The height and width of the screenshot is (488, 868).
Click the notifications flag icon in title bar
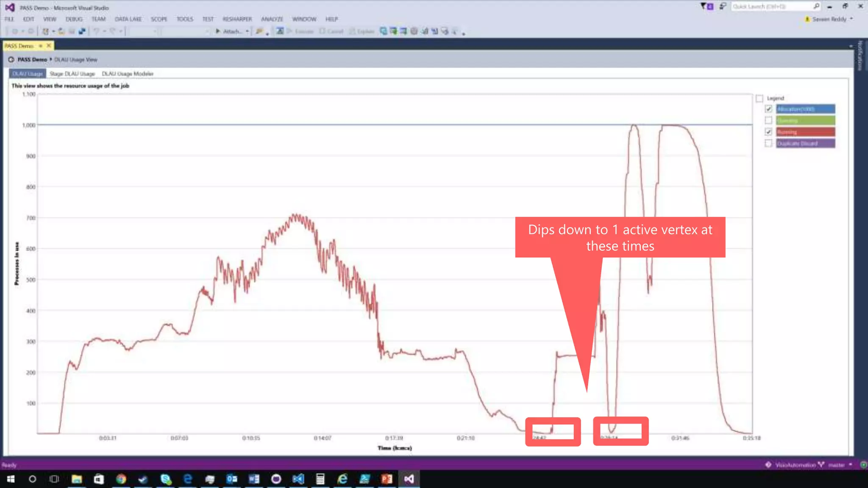click(706, 6)
